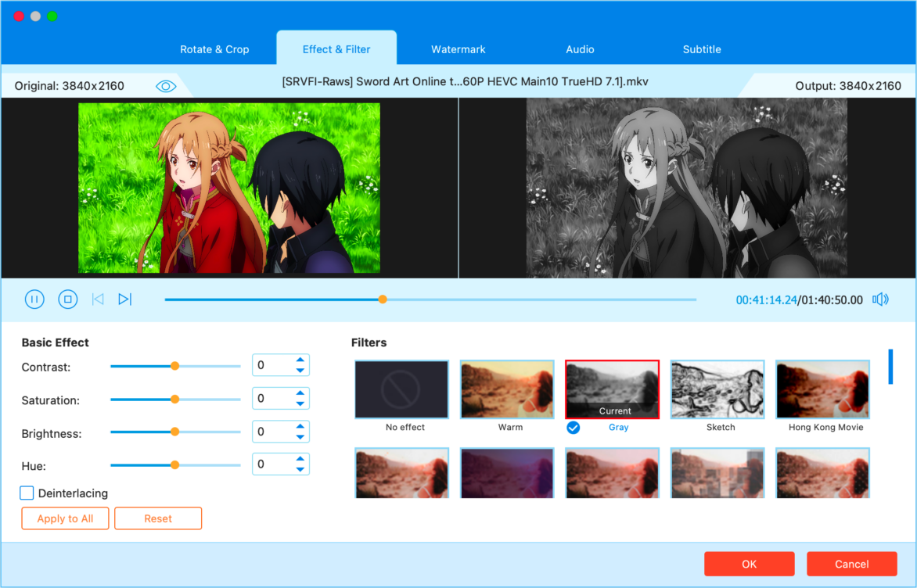Decrease Contrast value with down arrow

click(300, 371)
